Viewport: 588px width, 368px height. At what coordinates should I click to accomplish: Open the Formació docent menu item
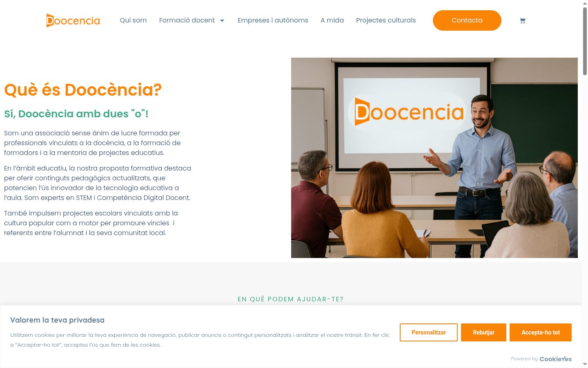[x=187, y=20]
